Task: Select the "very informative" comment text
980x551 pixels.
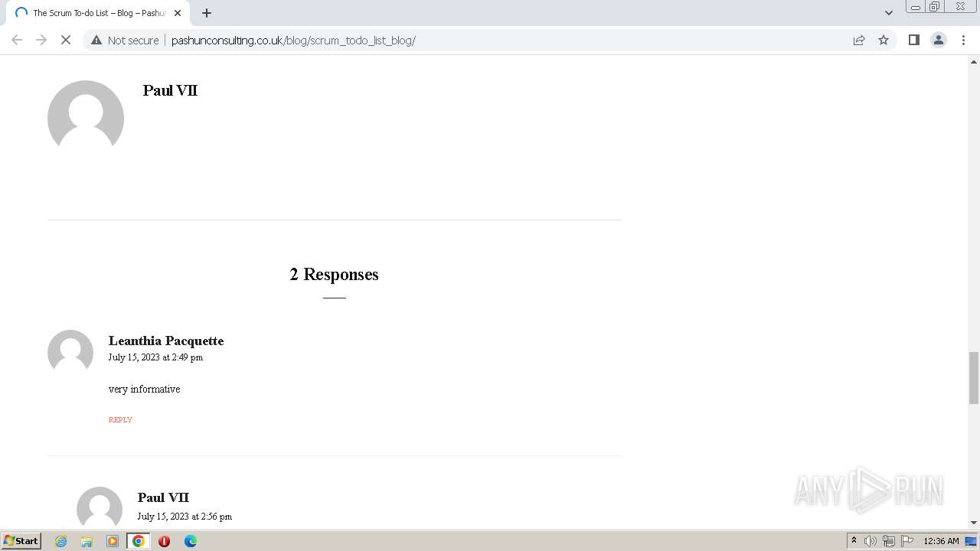Action: click(145, 389)
